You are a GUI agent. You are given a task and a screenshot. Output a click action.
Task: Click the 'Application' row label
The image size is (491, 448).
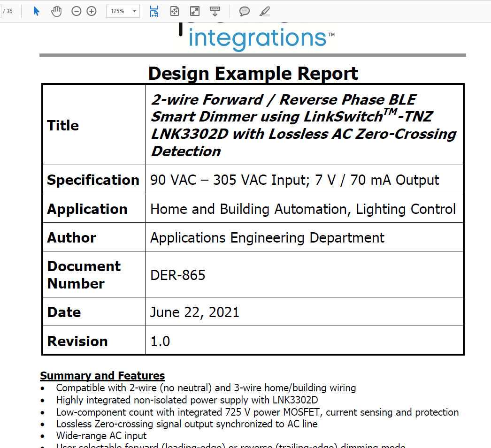coord(87,209)
